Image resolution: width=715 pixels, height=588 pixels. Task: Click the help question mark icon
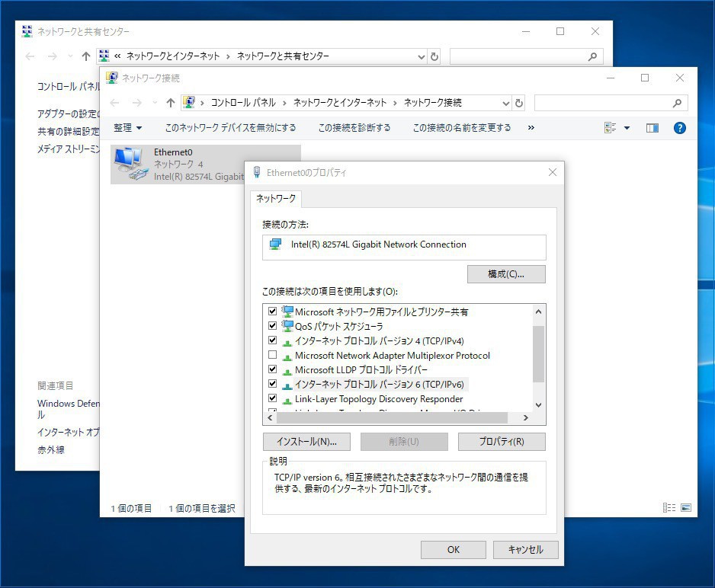pyautogui.click(x=679, y=128)
